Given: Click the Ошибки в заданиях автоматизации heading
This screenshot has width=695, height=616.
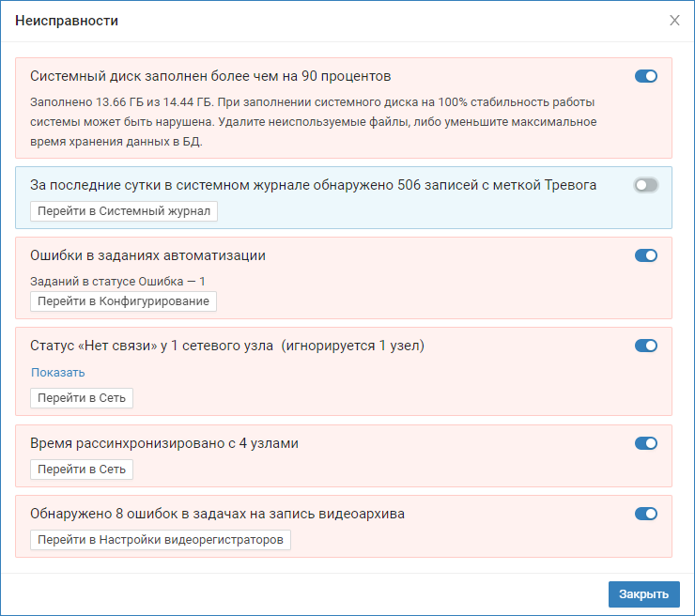Looking at the screenshot, I should (x=148, y=255).
